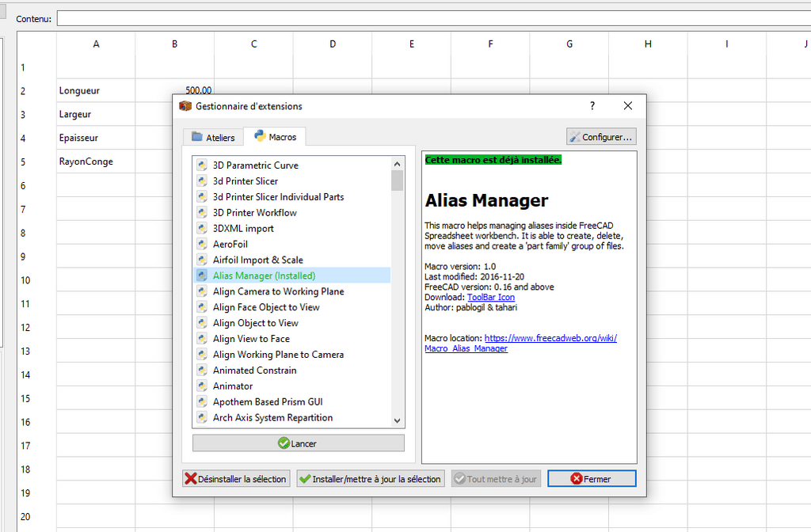Screen dimensions: 811x532
Task: Select spreadsheet column header A
Action: pos(96,44)
